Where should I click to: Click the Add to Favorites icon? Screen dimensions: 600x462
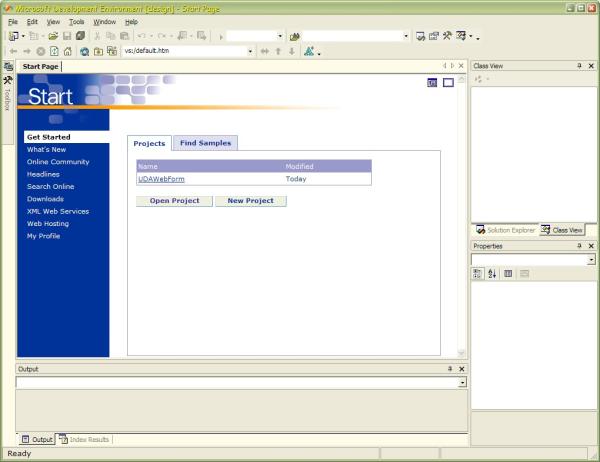click(112, 51)
